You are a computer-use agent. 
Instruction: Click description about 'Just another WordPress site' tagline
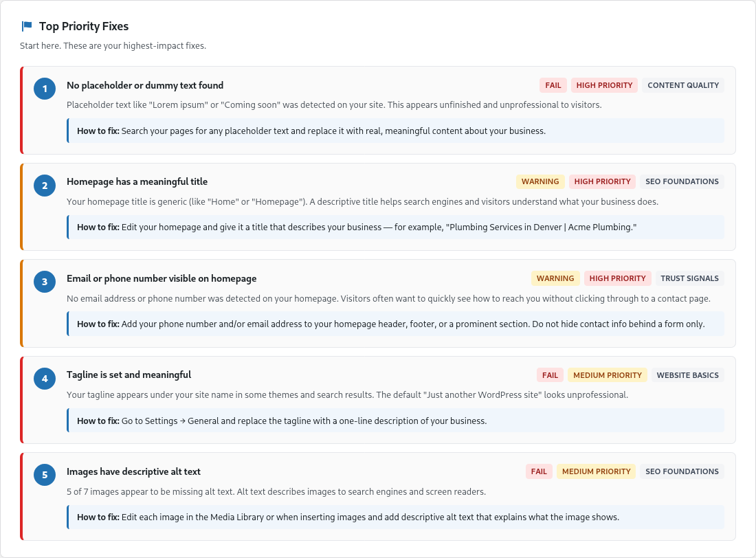point(347,395)
